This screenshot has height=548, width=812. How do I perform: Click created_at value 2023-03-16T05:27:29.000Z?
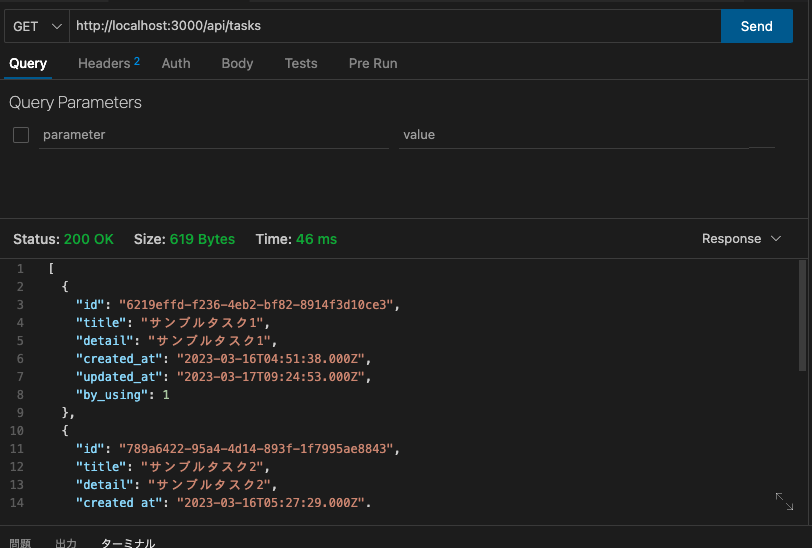[x=271, y=502]
